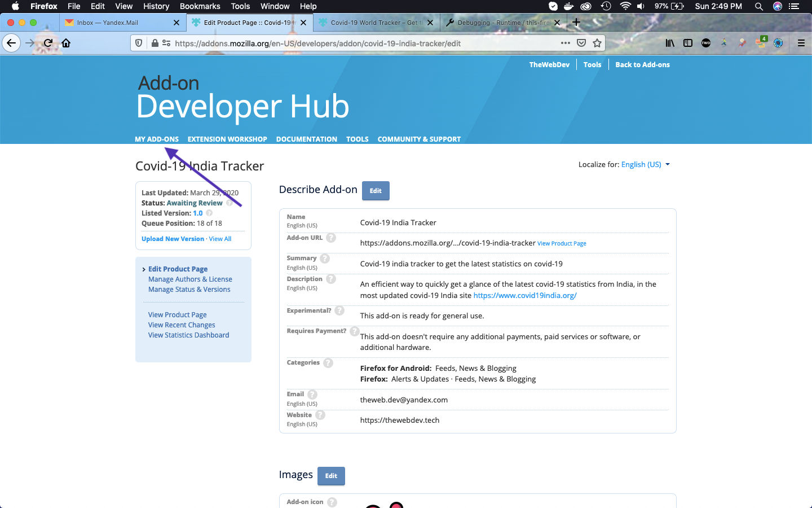Open the Library icon in toolbar
Image resolution: width=812 pixels, height=508 pixels.
(670, 43)
